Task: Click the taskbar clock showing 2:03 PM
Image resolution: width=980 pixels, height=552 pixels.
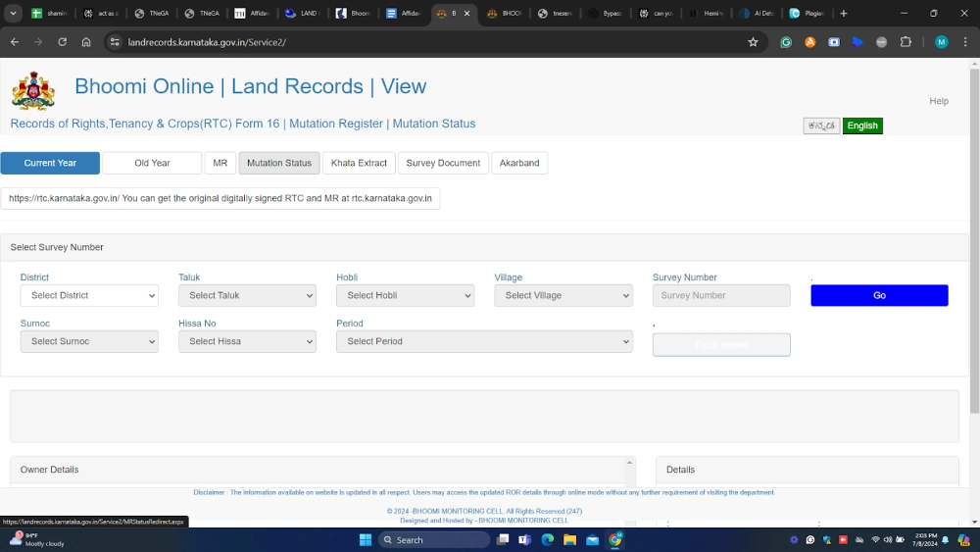Action: (x=924, y=539)
